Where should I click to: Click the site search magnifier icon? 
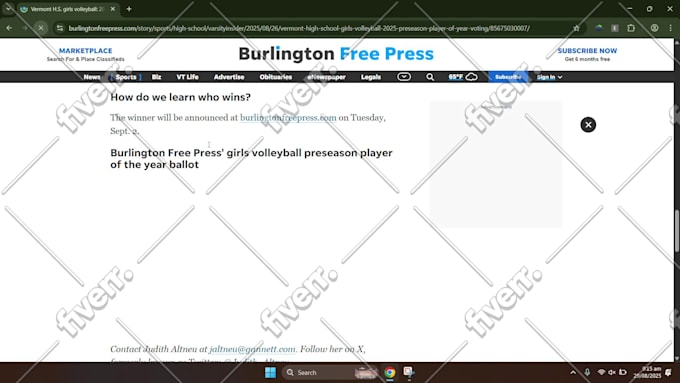(x=430, y=77)
